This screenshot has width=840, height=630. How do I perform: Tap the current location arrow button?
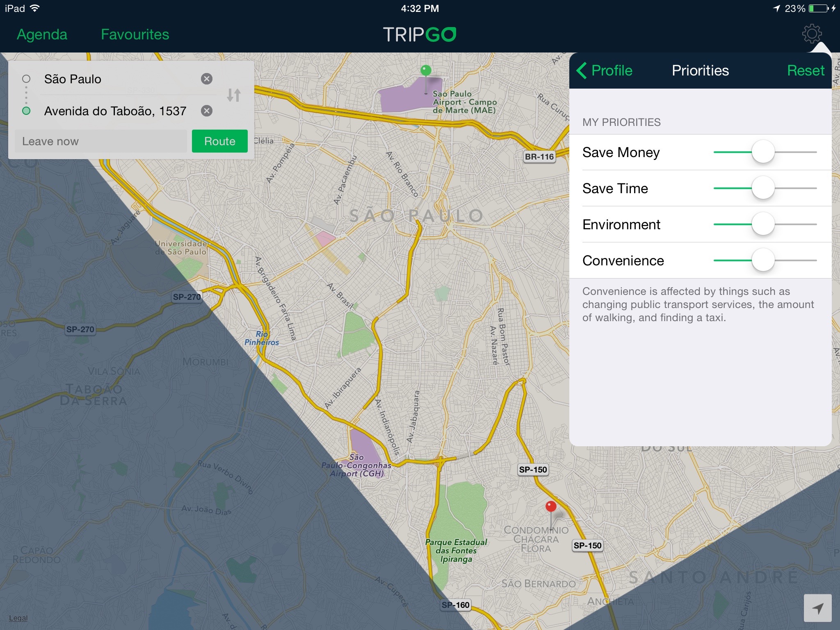point(817,608)
